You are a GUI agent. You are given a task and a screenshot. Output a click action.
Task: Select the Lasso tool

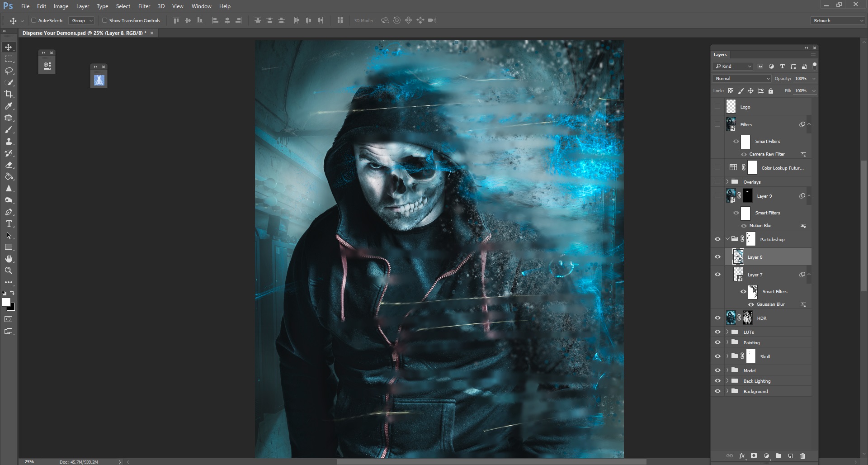(x=8, y=71)
